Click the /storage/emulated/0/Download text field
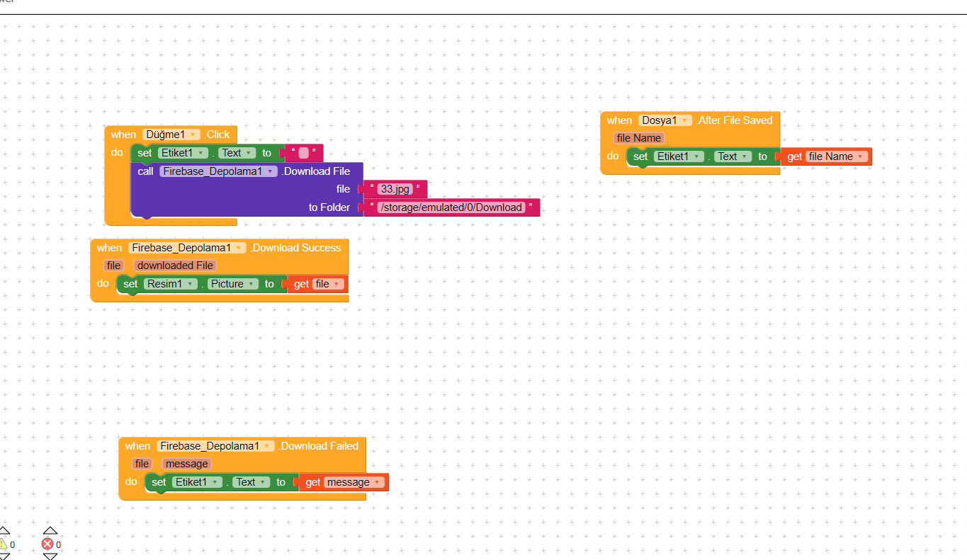 pos(451,207)
